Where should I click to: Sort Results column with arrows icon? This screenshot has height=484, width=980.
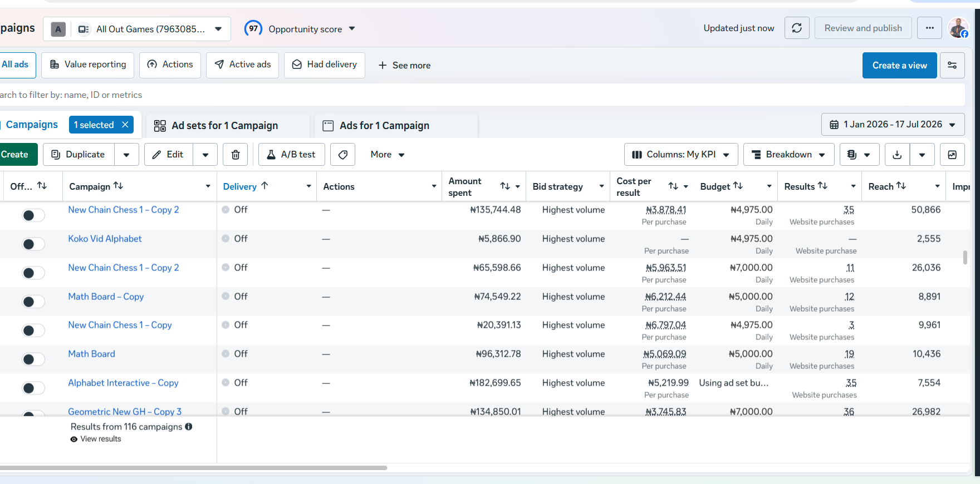point(822,186)
